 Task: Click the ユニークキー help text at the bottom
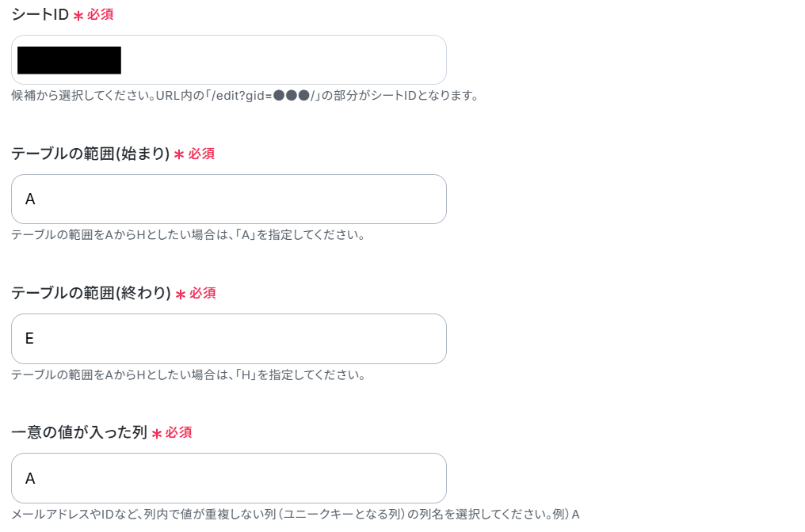(296, 514)
